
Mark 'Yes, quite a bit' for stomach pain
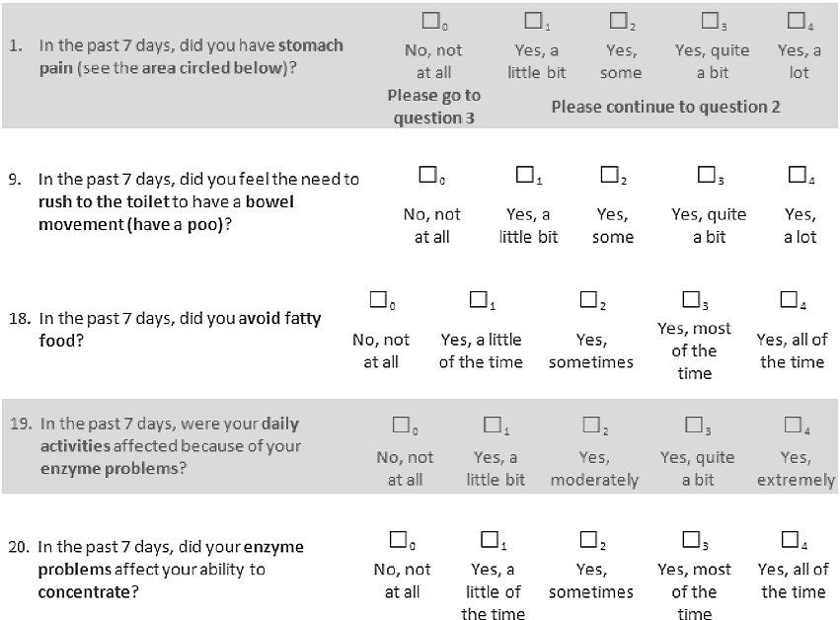pyautogui.click(x=709, y=19)
